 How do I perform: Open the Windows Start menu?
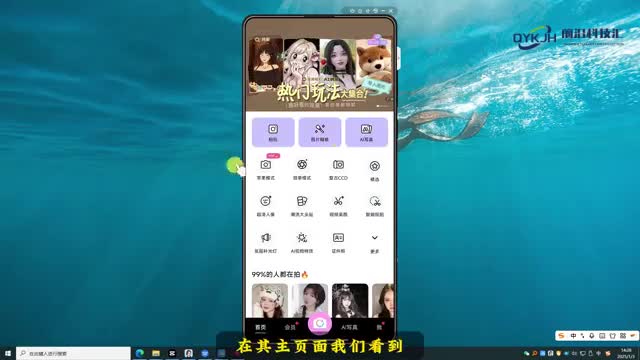[8, 353]
